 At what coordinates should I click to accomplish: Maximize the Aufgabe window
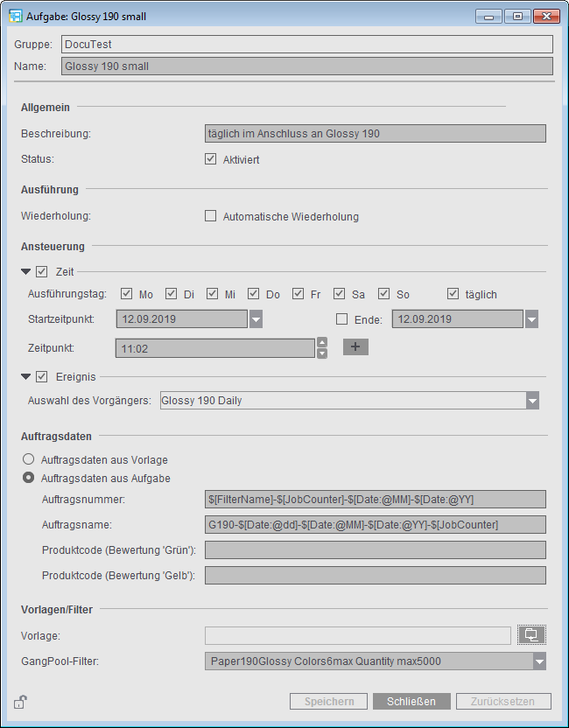pos(517,17)
